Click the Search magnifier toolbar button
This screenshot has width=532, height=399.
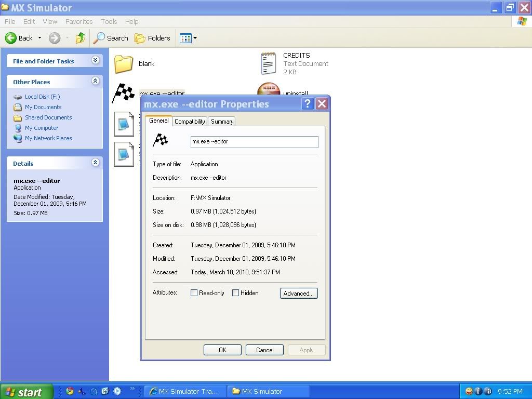pos(111,38)
